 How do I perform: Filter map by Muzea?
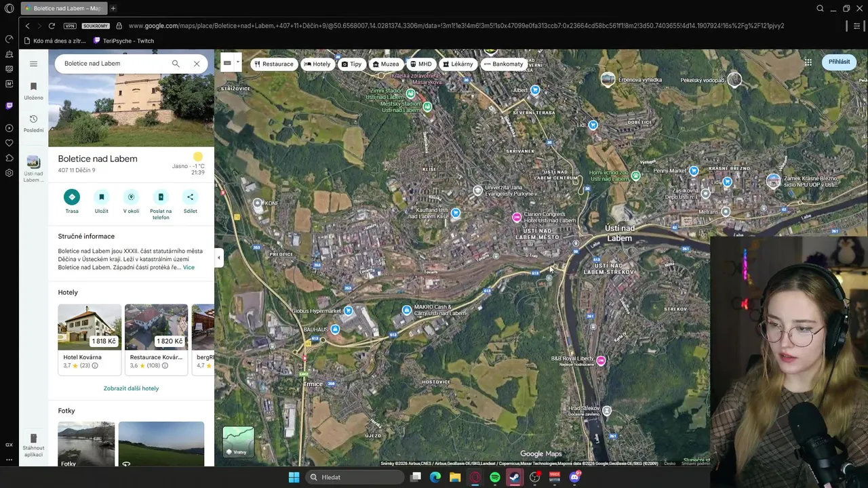point(386,64)
